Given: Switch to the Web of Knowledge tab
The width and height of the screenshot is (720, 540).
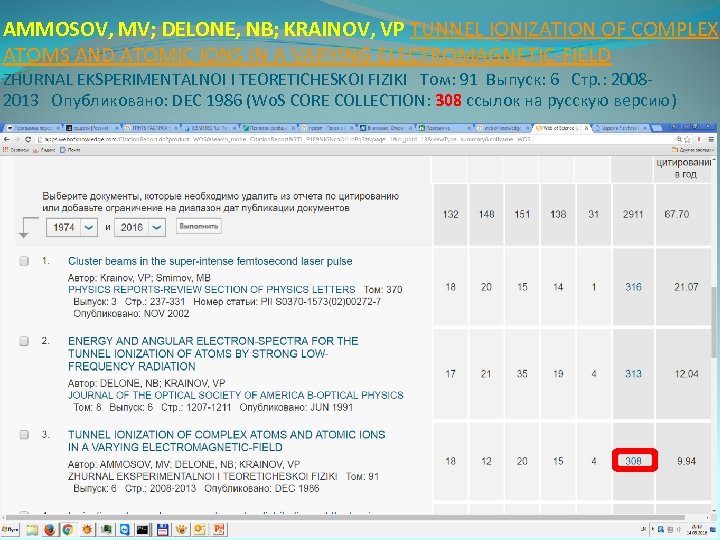Looking at the screenshot, I should pos(504,128).
